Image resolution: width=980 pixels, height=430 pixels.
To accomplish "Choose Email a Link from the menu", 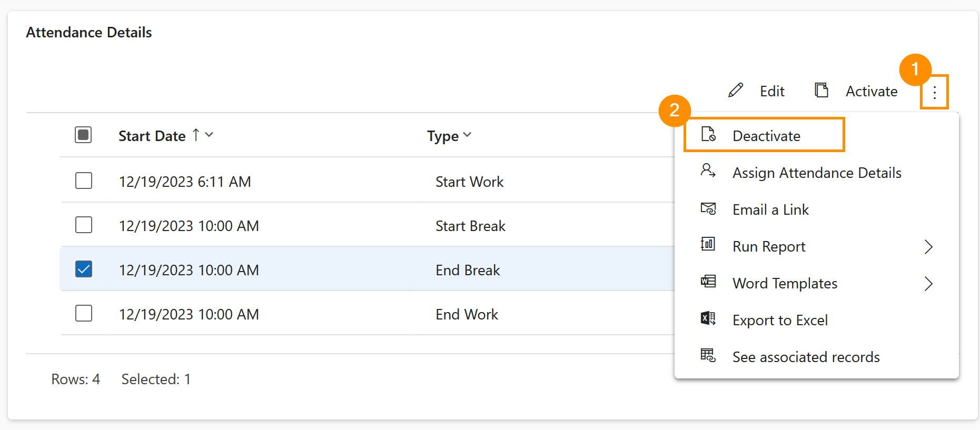I will click(770, 209).
